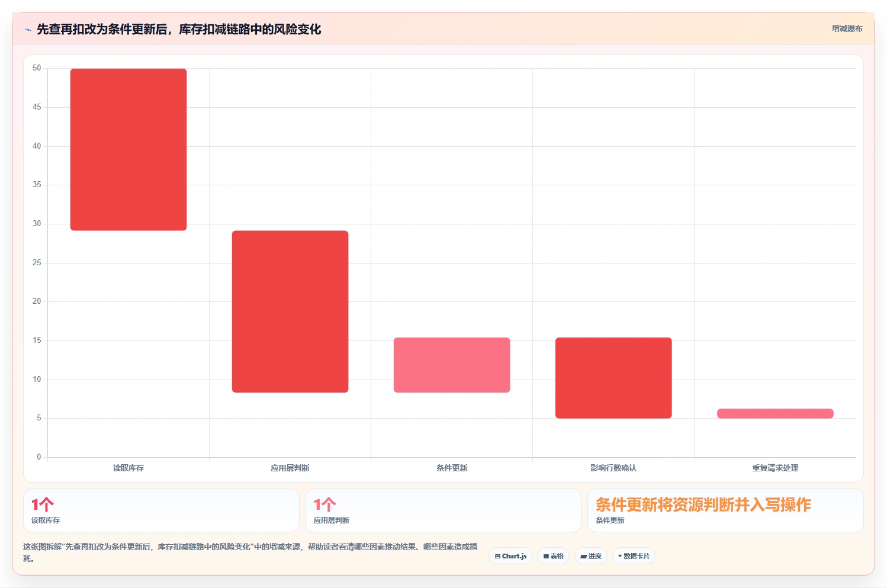Click the red 应用层判断 waterfall bar
Viewport: 887px width, 588px height.
point(290,311)
